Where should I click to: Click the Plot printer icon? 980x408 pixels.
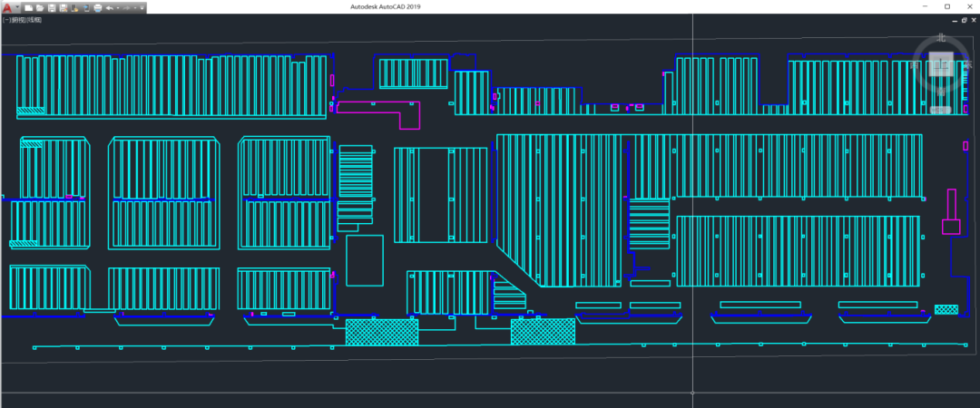98,8
